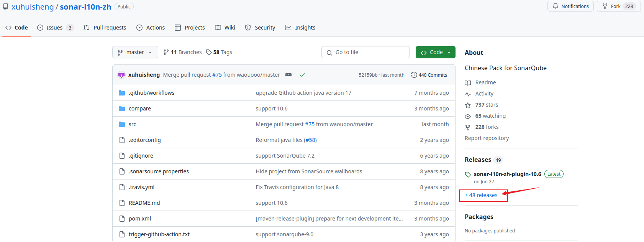Open the .editorconfig file

(145, 140)
